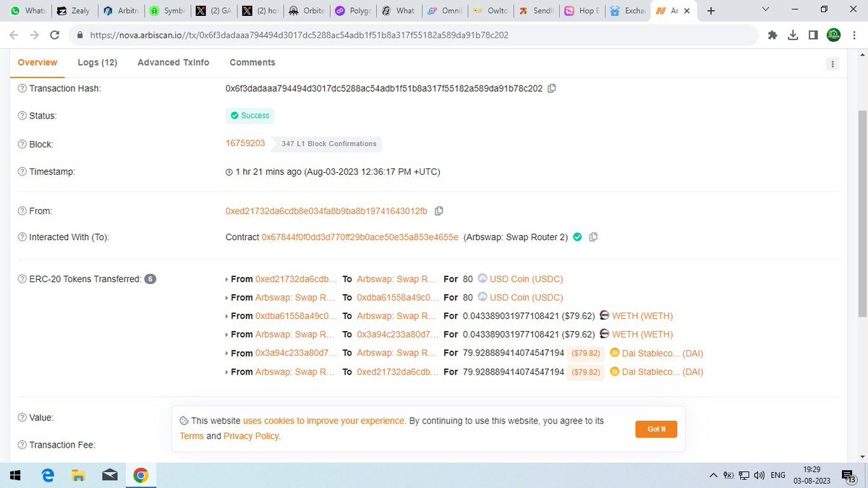868x488 pixels.
Task: Open the Chrome profile avatar
Action: (834, 35)
